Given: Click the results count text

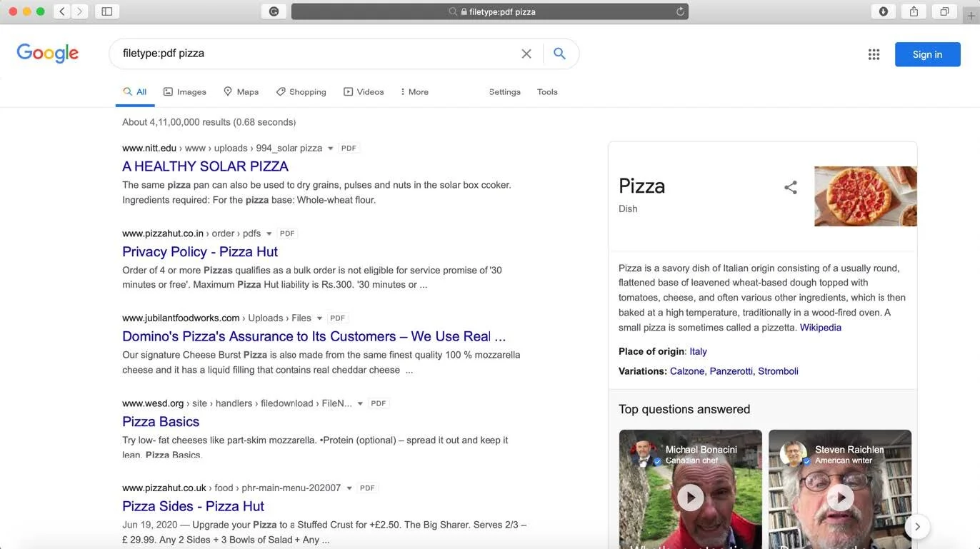Looking at the screenshot, I should pos(209,122).
